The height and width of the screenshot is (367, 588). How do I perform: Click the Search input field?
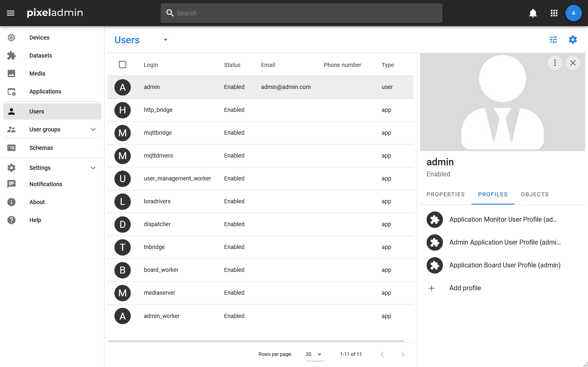point(302,13)
